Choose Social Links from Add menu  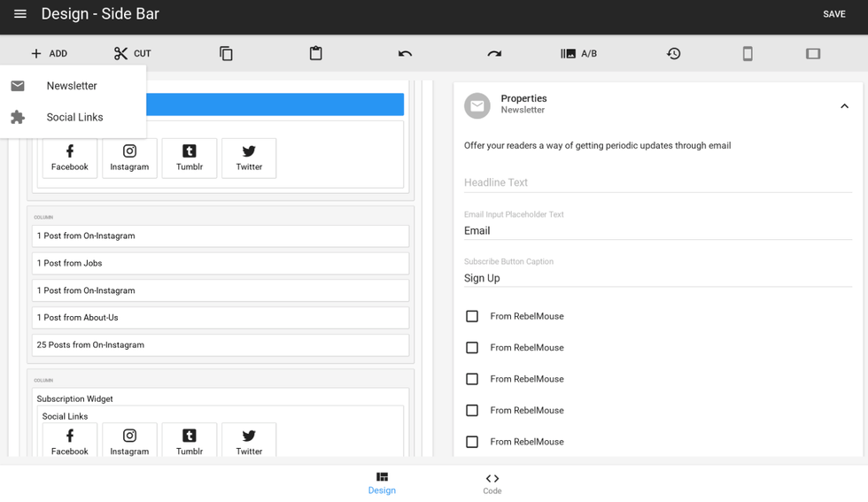pos(74,117)
